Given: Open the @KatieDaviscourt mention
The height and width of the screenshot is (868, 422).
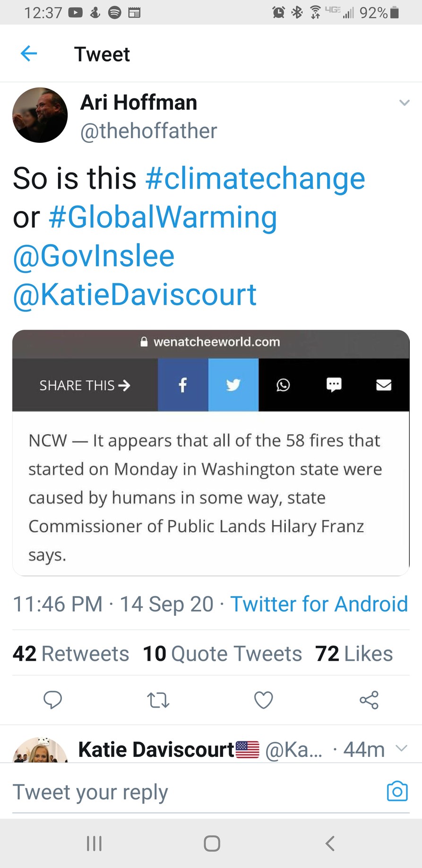Looking at the screenshot, I should pyautogui.click(x=135, y=295).
